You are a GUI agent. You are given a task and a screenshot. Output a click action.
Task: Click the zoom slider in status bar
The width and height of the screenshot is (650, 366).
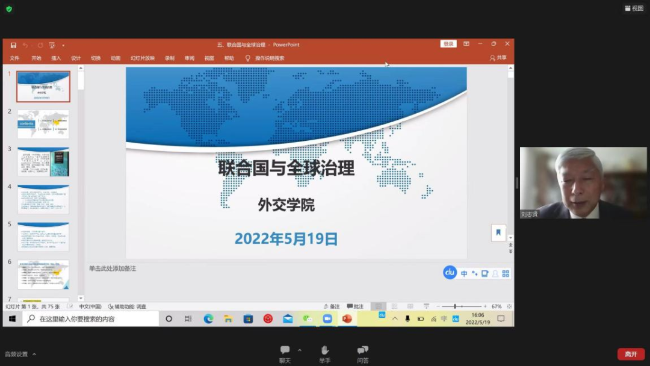point(455,306)
